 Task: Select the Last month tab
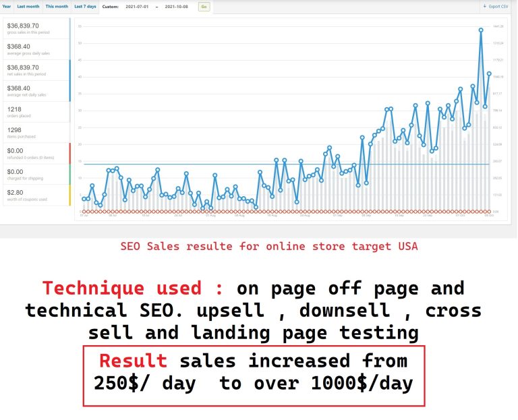[28, 6]
